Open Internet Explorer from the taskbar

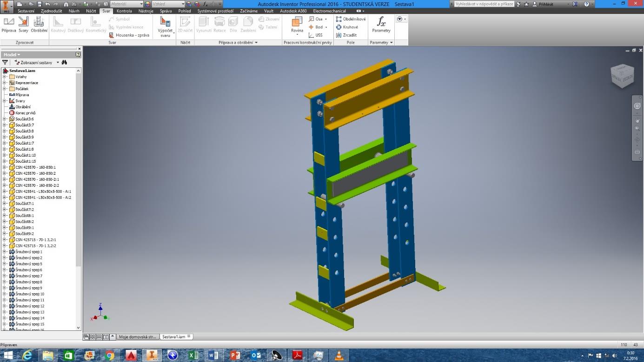[27, 355]
